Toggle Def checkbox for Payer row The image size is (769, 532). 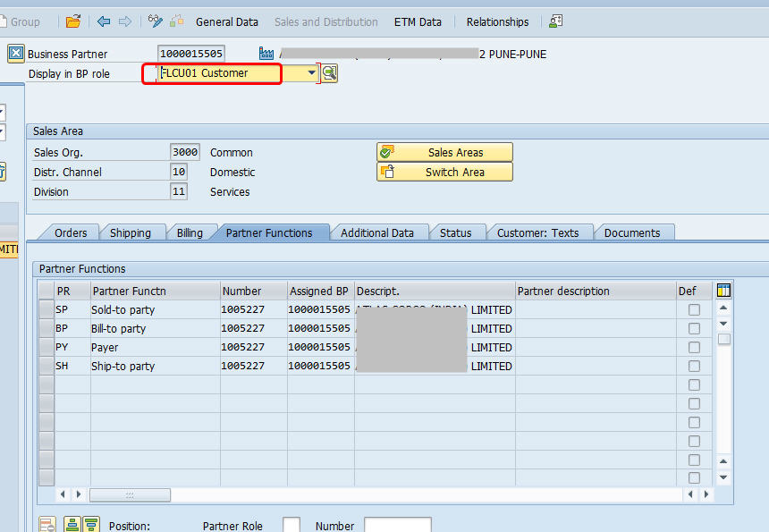tap(694, 347)
